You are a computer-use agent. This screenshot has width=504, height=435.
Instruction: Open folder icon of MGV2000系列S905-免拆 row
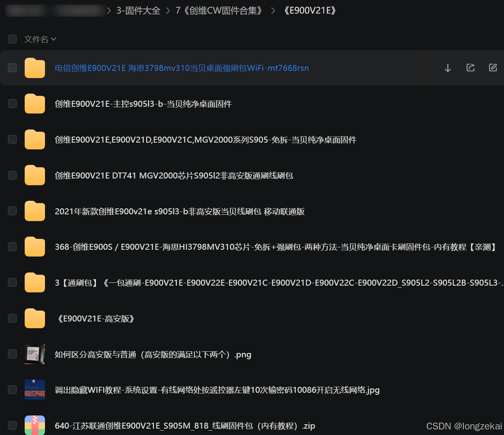tap(35, 139)
